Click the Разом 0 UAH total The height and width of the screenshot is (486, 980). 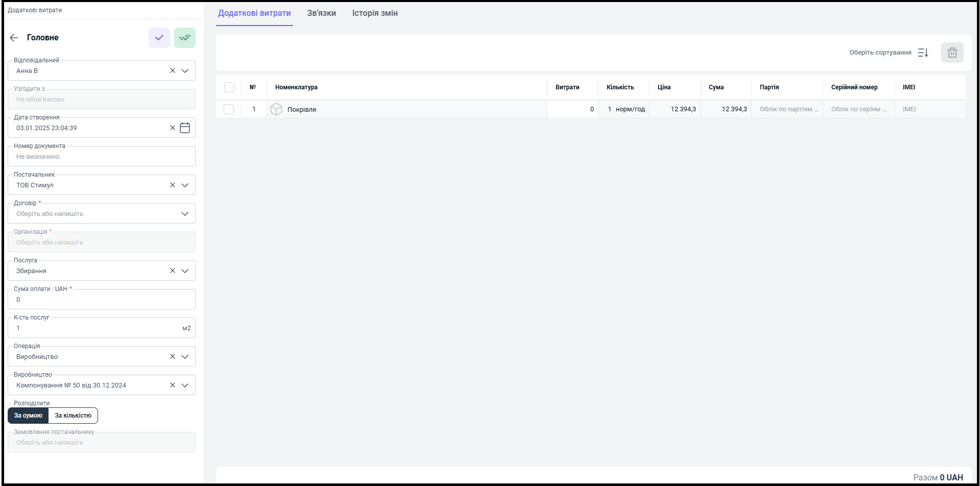(x=938, y=477)
